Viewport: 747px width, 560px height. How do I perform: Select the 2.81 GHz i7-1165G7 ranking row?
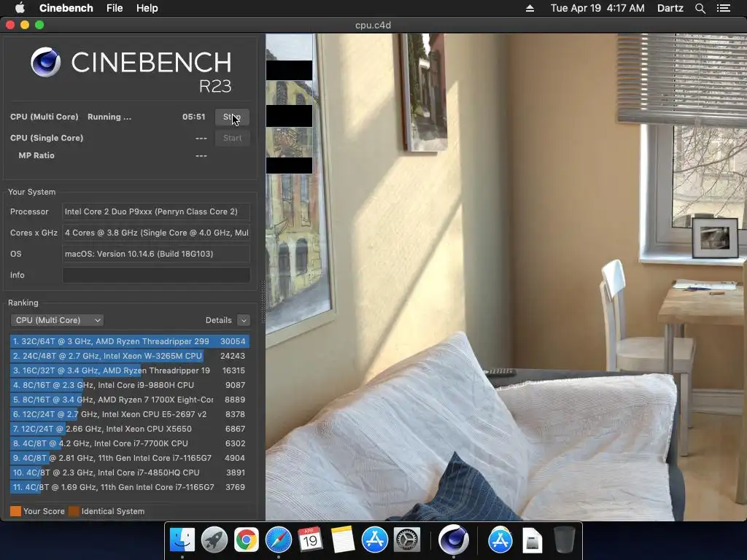pyautogui.click(x=130, y=458)
